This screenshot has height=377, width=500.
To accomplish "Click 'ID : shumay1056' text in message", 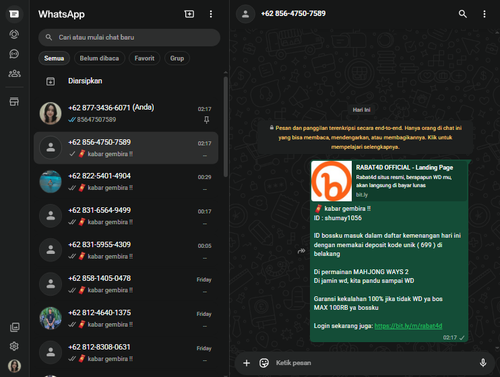I will [338, 218].
